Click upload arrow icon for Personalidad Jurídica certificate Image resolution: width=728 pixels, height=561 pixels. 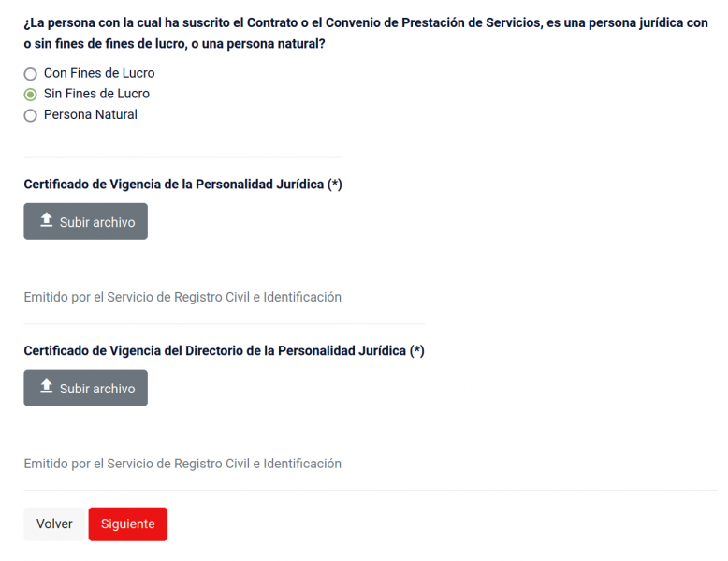46,220
